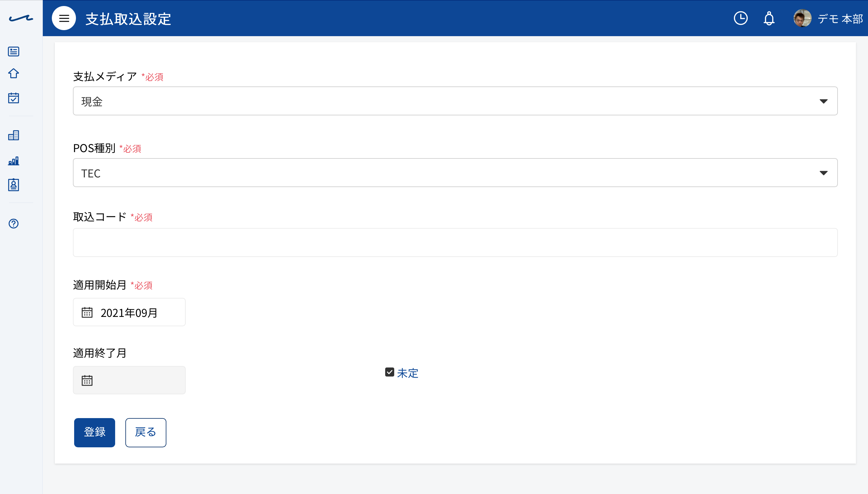
Task: Open the bar chart sidebar icon
Action: point(14,161)
